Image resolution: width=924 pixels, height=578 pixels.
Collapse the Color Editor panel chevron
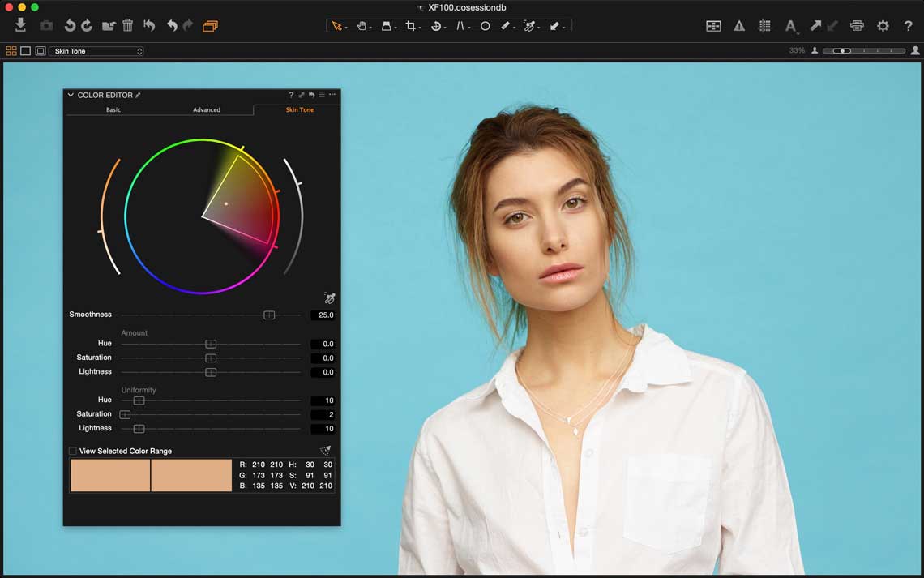[x=71, y=95]
